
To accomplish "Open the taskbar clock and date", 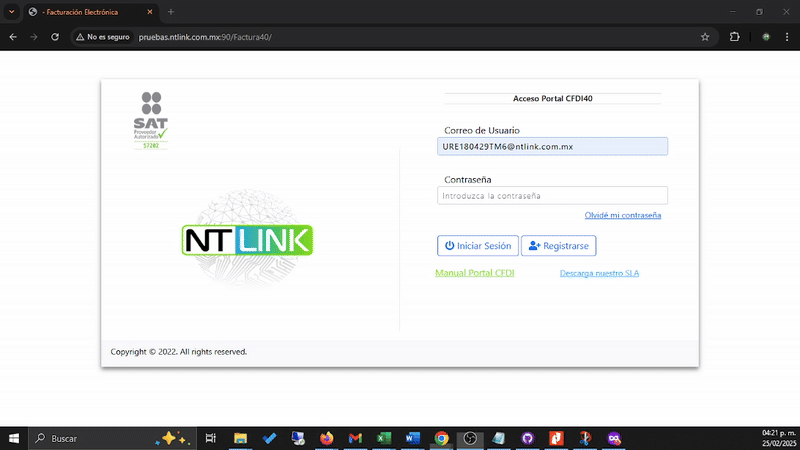I will tap(779, 438).
